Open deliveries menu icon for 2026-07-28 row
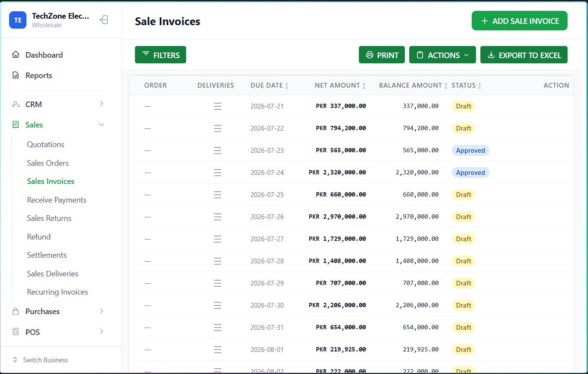588x374 pixels. (x=217, y=261)
